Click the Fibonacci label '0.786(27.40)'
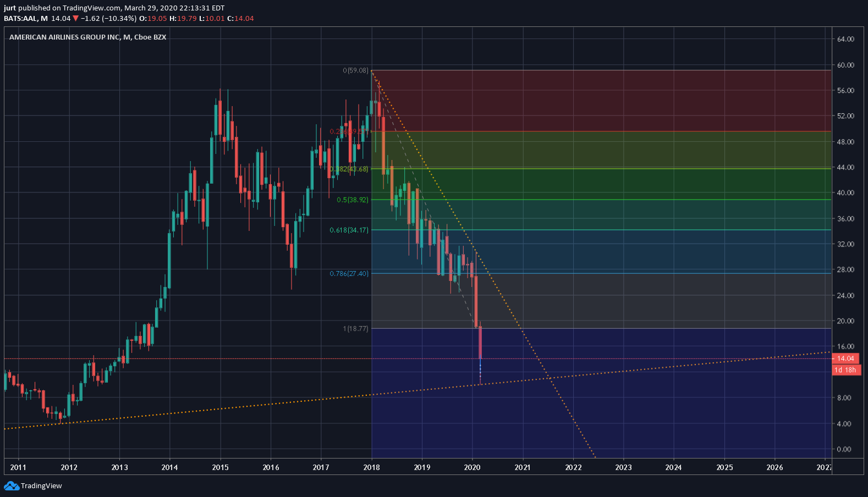The image size is (868, 497). tap(349, 273)
